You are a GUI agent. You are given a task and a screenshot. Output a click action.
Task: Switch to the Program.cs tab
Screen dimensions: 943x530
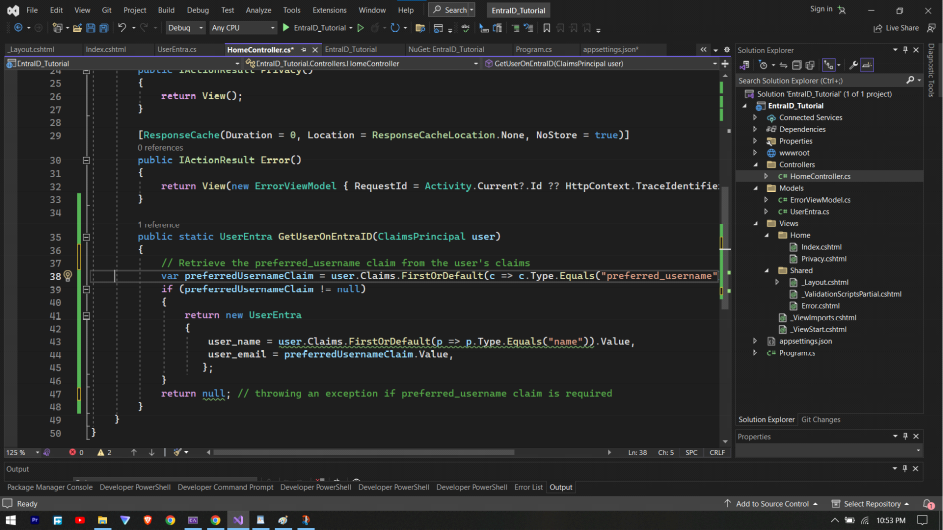pyautogui.click(x=533, y=49)
